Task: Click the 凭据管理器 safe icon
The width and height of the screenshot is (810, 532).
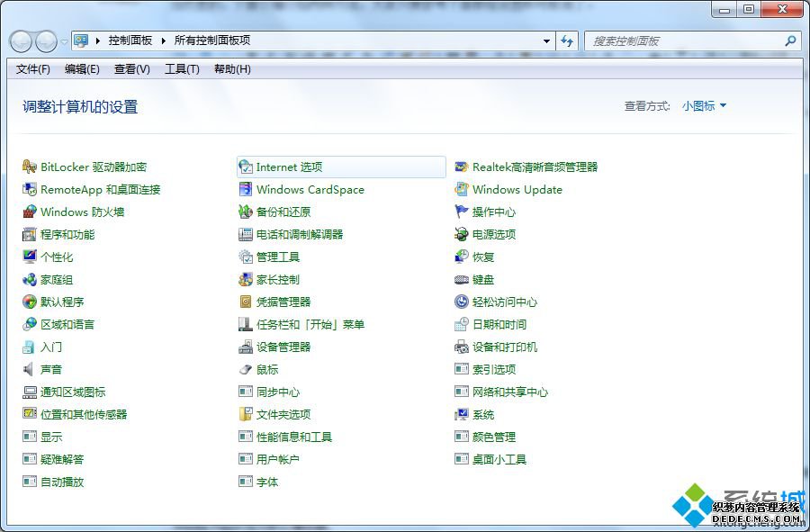Action: (246, 302)
